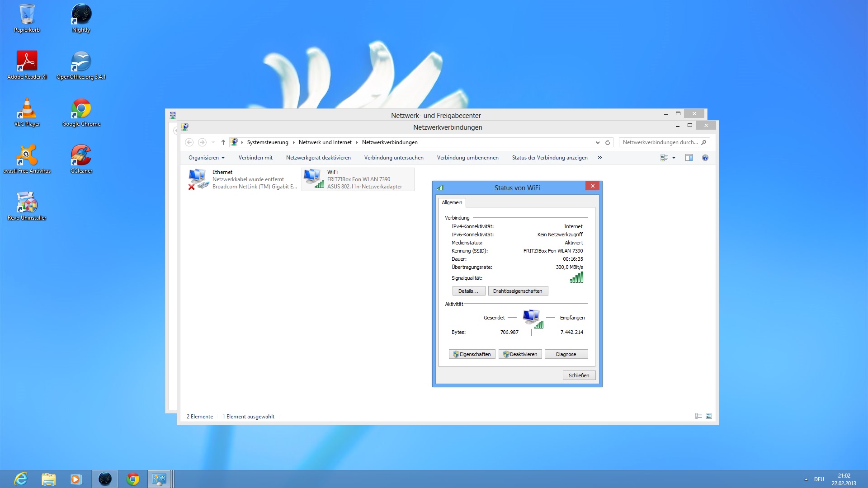
Task: Show more toolbar commands chevron
Action: pos(599,158)
